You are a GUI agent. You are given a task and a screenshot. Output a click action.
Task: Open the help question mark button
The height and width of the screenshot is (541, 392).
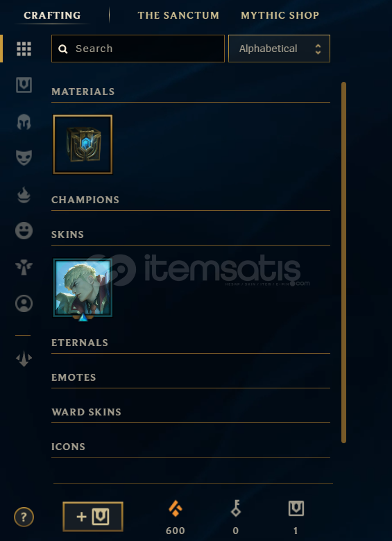pos(24,517)
